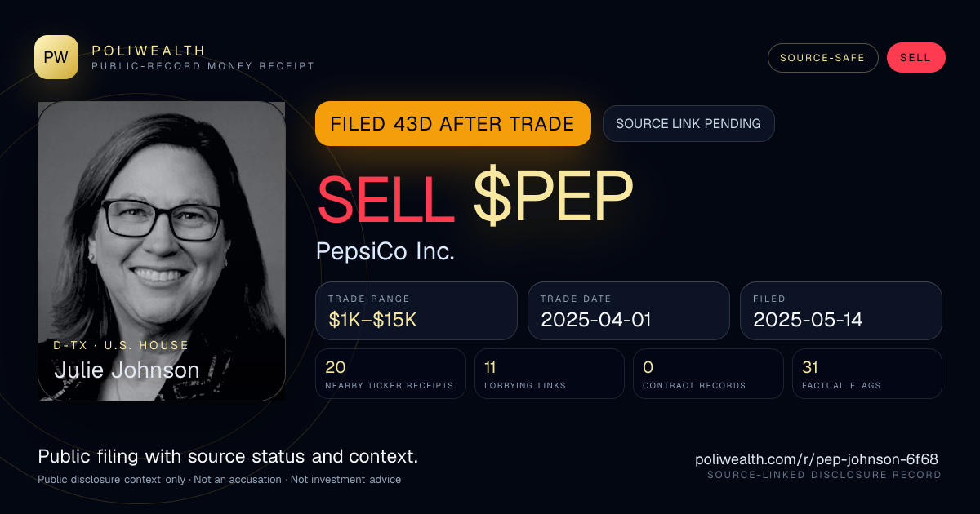The width and height of the screenshot is (980, 514).
Task: Click the $PEP ticker symbol
Action: tap(553, 198)
